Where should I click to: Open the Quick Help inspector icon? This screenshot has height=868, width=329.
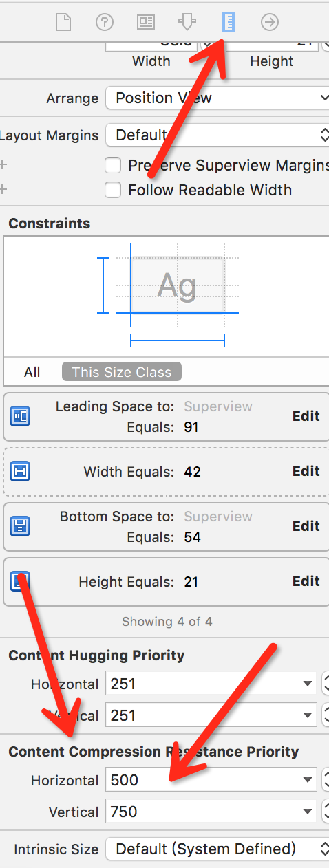coord(104,23)
